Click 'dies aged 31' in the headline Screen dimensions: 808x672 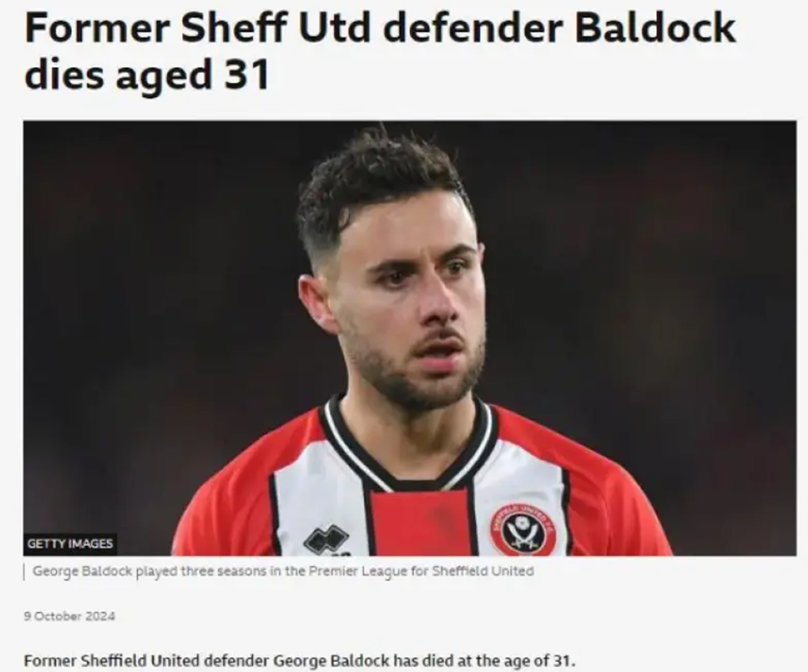147,76
